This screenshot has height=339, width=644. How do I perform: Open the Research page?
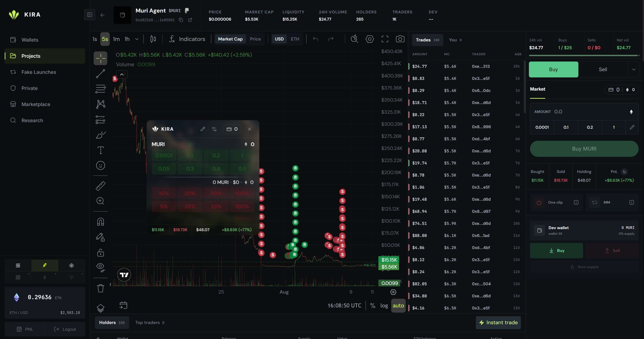click(x=45, y=120)
